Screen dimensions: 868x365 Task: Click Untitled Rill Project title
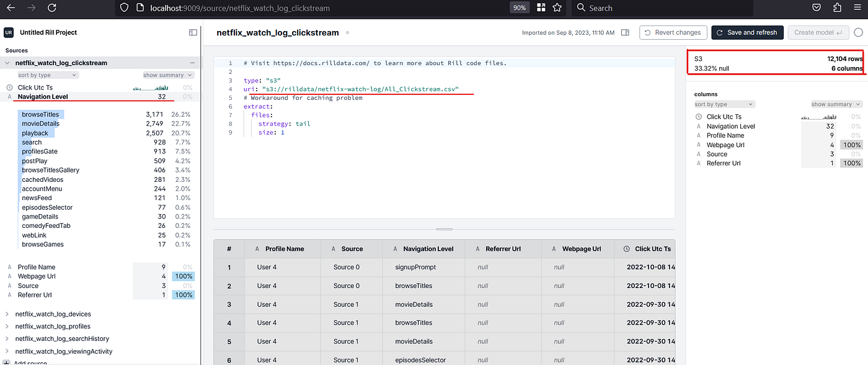(48, 32)
